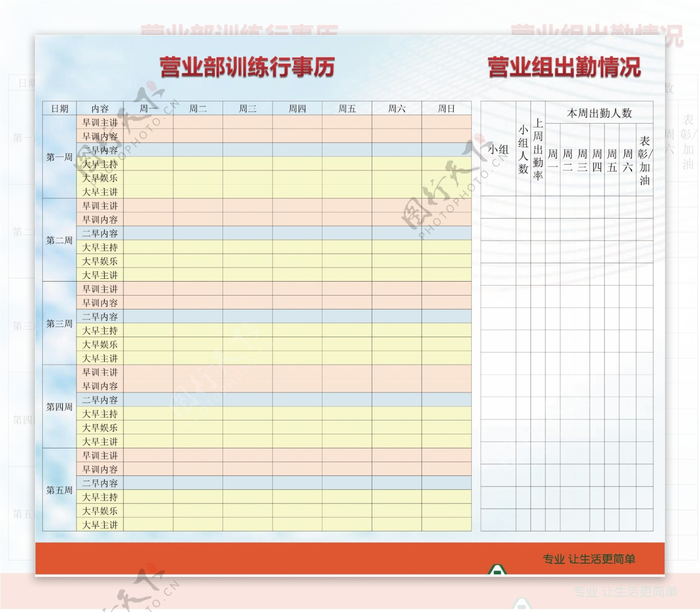The image size is (700, 612).
Task: Click the 周四 column header in the training calendar
Action: [297, 108]
